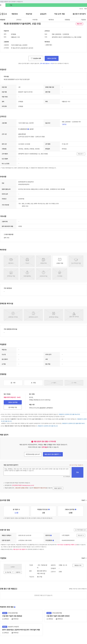
Task: Select the 교육비 지원 welfare icon
Action: [60, 261]
